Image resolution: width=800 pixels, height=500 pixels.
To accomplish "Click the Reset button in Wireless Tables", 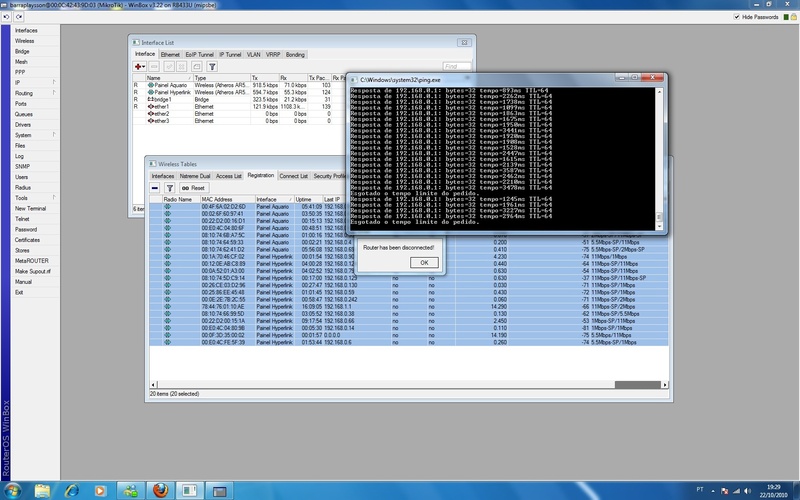I will click(193, 188).
